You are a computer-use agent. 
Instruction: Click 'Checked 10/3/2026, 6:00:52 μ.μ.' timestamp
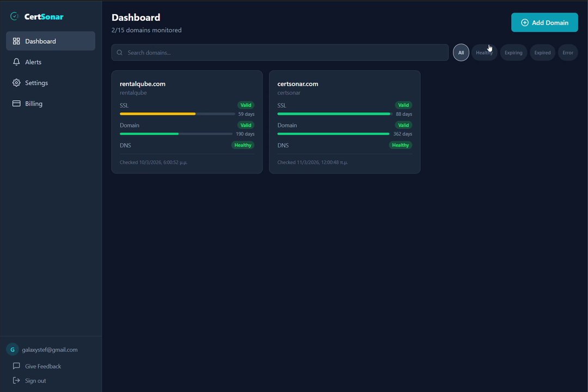(x=154, y=162)
